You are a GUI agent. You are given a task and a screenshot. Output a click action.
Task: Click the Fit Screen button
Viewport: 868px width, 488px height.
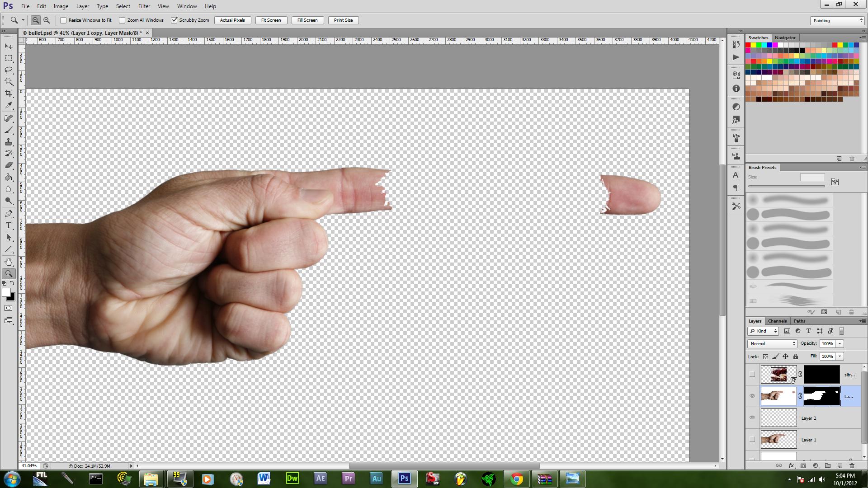click(271, 20)
